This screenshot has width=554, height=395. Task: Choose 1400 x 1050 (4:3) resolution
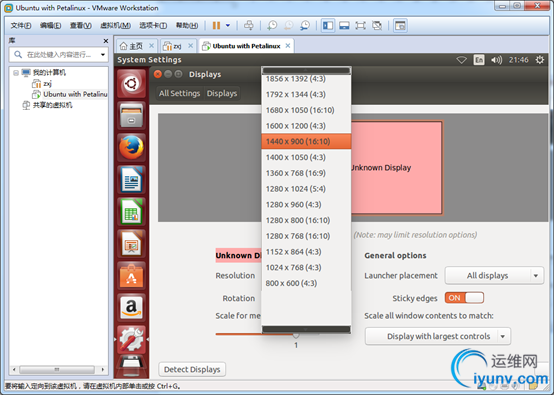[306, 157]
